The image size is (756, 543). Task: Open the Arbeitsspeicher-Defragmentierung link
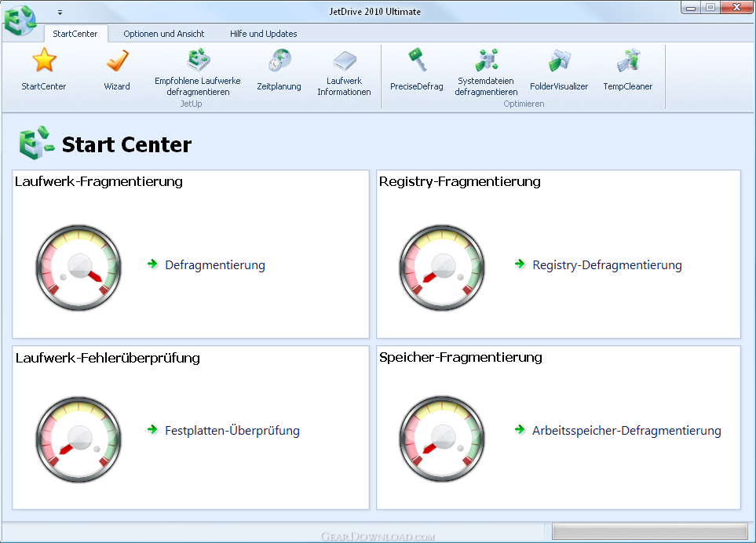[626, 430]
